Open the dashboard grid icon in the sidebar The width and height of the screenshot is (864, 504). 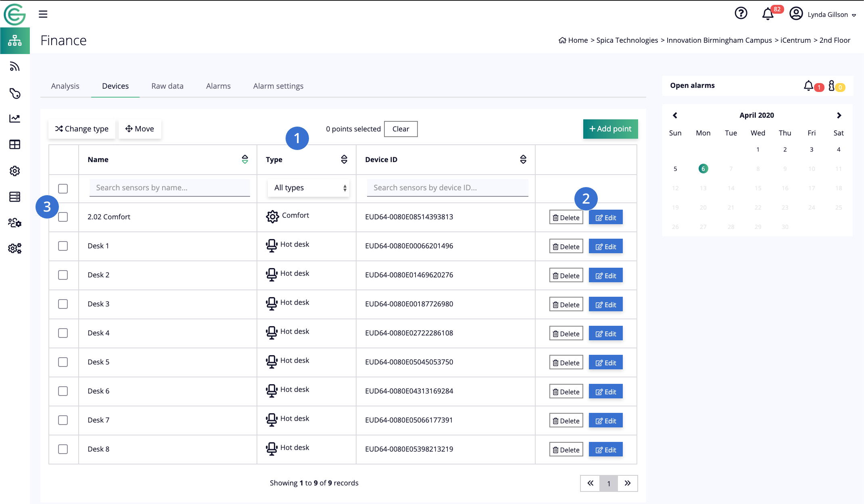15,145
